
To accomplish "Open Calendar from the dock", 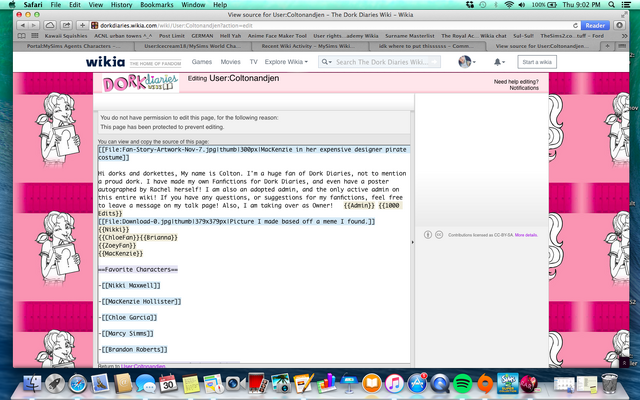I will coord(168,384).
